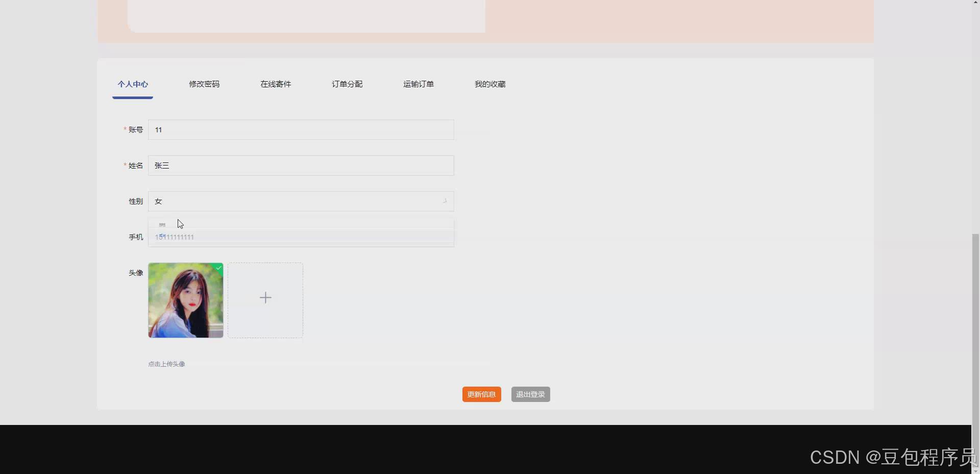
Task: Click the green check mark on avatar
Action: pos(219,268)
